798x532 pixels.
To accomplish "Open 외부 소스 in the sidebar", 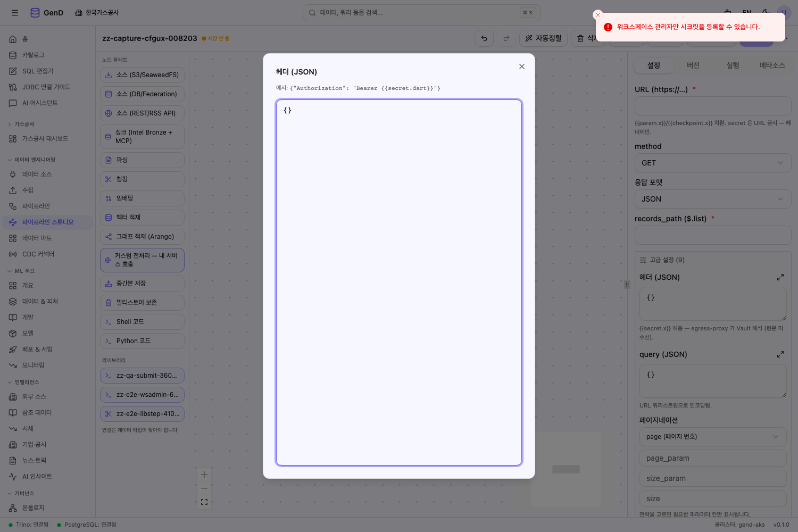I will (48, 397).
